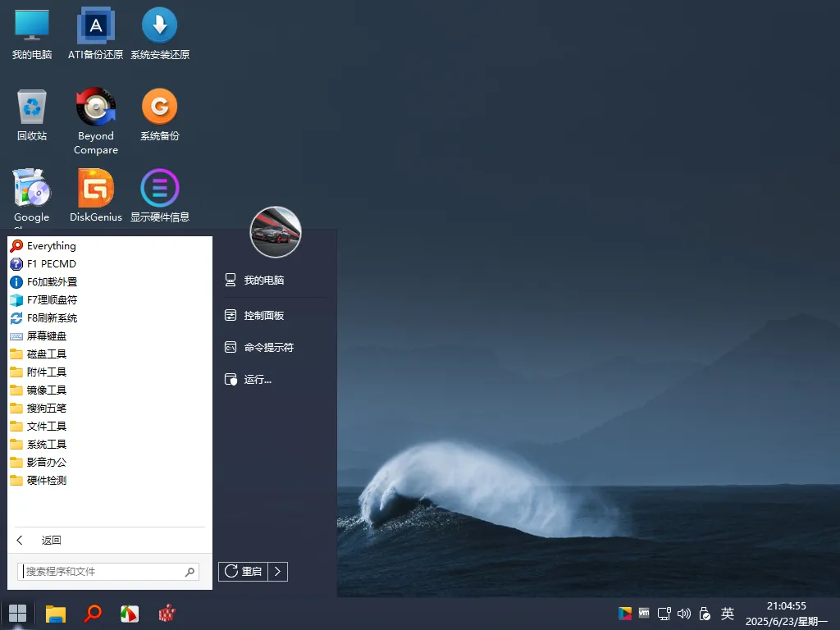Open 回收站 recycle bin icon

tap(32, 107)
